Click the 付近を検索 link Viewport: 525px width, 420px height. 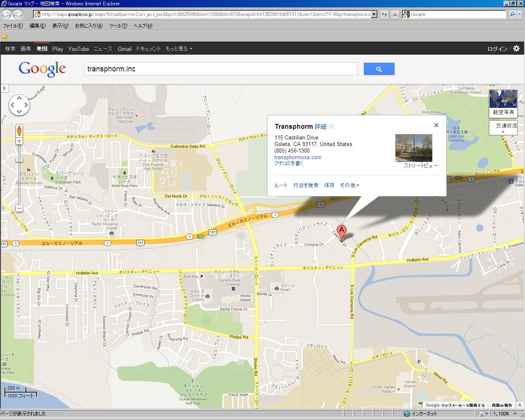click(306, 185)
